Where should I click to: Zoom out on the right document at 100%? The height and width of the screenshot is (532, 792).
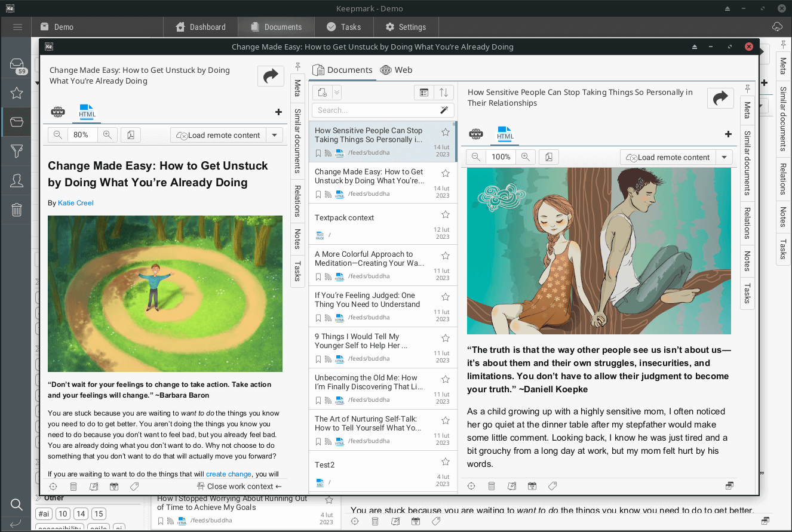tap(476, 157)
